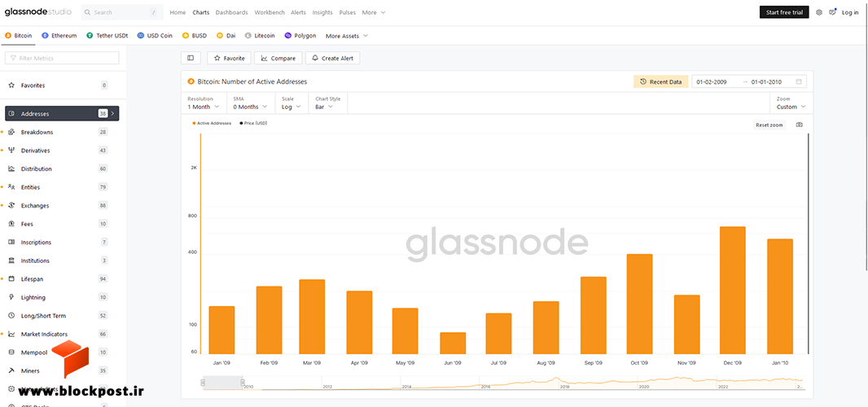
Task: Open the Market Indicators category
Action: (62, 334)
